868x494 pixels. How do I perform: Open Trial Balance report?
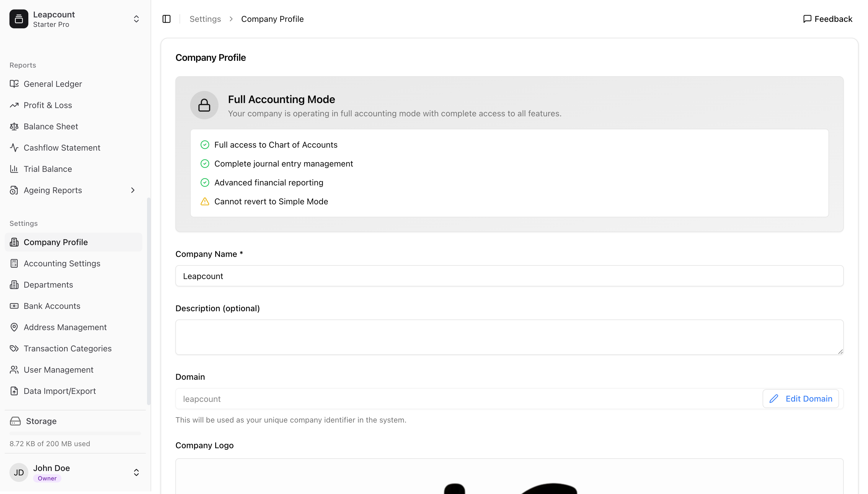point(73,169)
